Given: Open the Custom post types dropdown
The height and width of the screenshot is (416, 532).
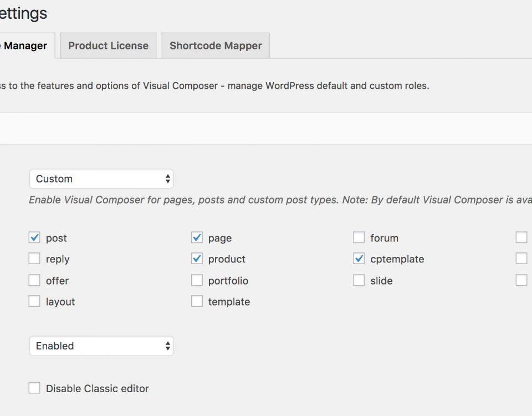Looking at the screenshot, I should 101,179.
